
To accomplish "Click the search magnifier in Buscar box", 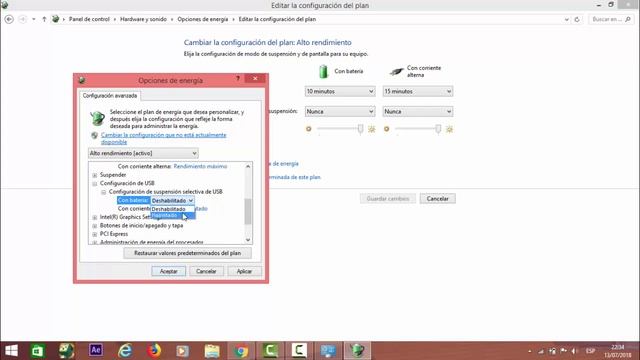I will [628, 19].
